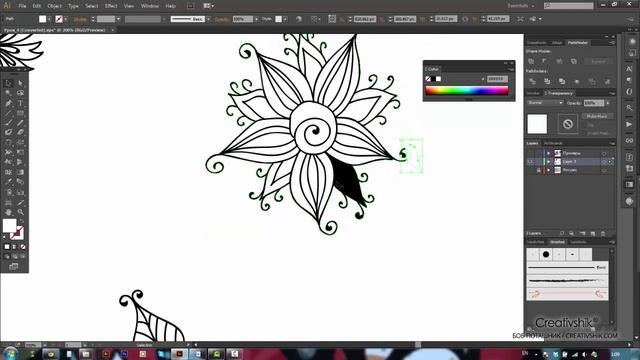Toggle visibility of the selected Layer row
Screen dimensions: 640x360
(530, 162)
